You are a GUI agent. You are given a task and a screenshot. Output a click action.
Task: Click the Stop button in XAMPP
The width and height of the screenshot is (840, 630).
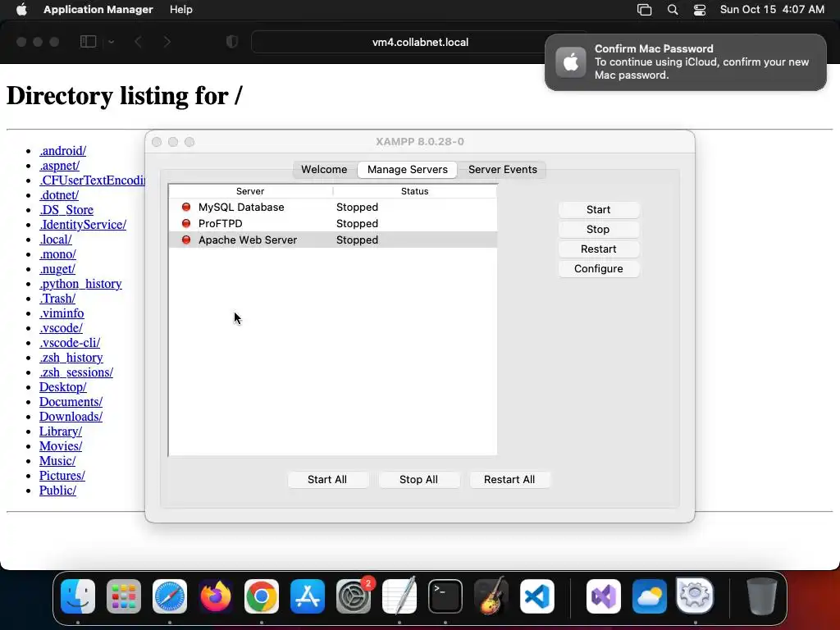click(598, 230)
